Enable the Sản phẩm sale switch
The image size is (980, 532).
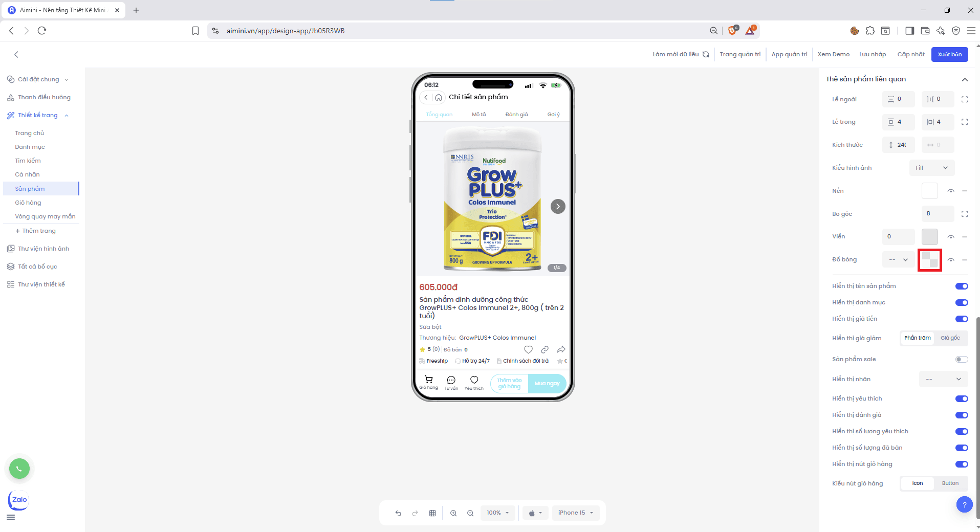[961, 359]
